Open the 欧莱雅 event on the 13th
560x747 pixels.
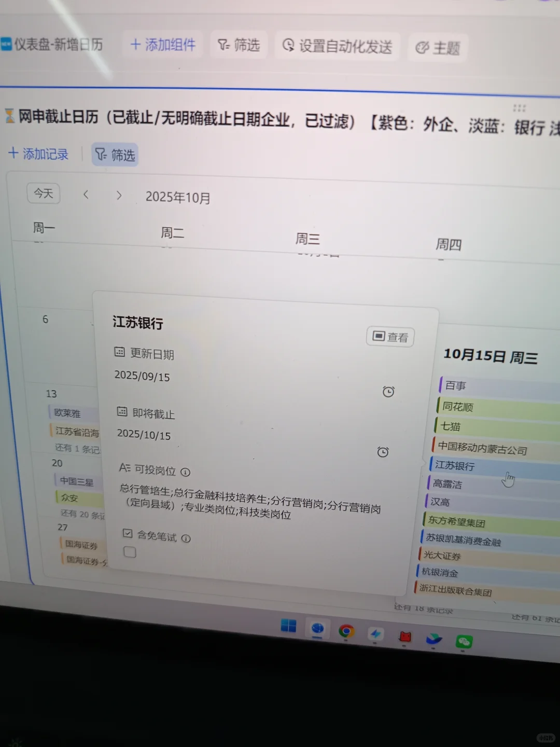(73, 413)
